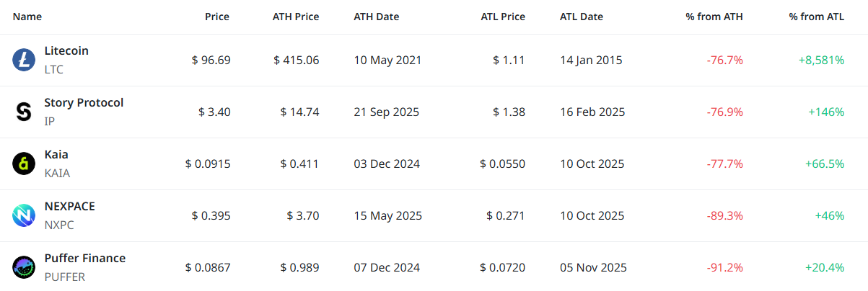Open the Puffer Finance name link
Image resolution: width=868 pixels, height=291 pixels.
85,259
